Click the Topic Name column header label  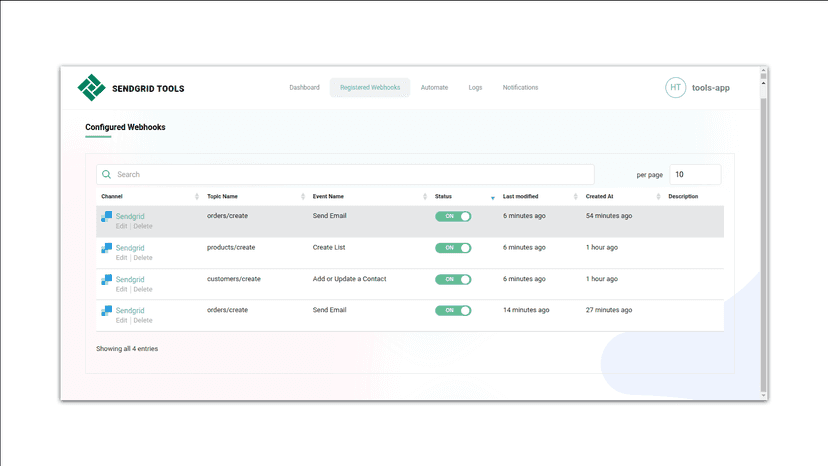222,197
